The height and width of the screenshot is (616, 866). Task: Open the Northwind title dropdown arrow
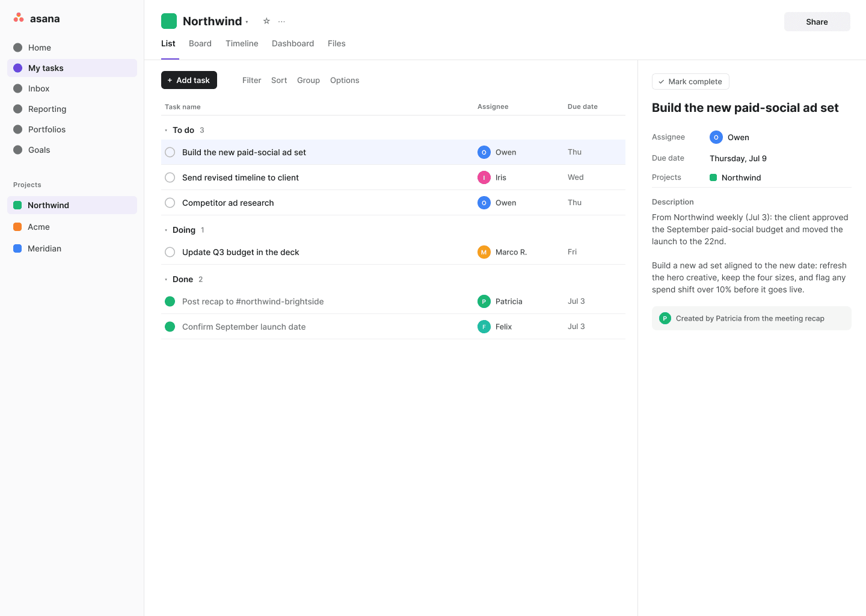(247, 22)
